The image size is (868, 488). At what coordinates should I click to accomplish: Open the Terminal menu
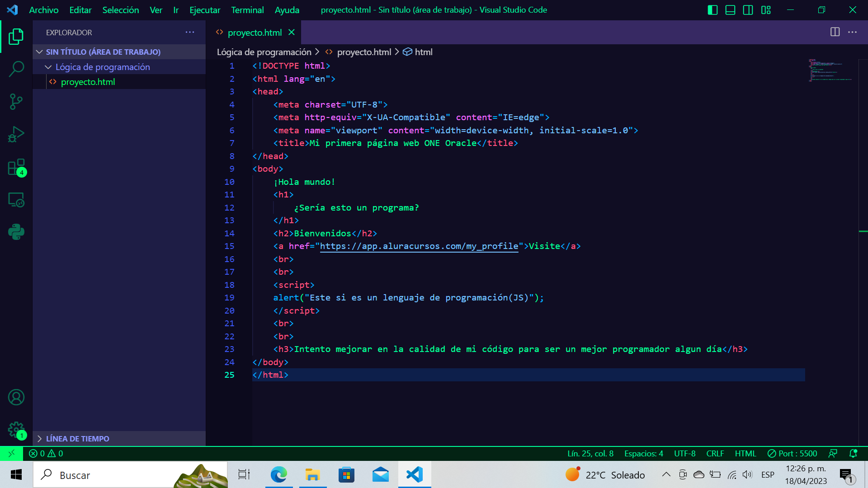(247, 10)
